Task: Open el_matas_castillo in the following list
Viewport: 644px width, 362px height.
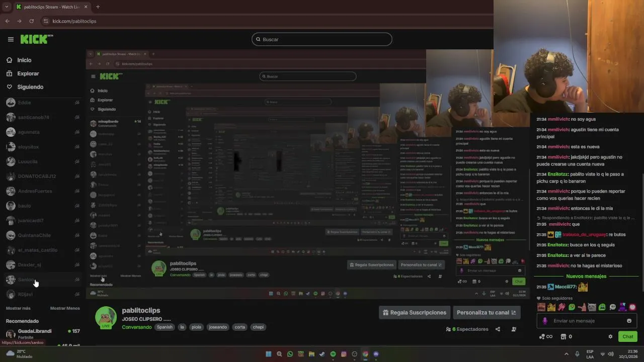Action: [x=43, y=250]
